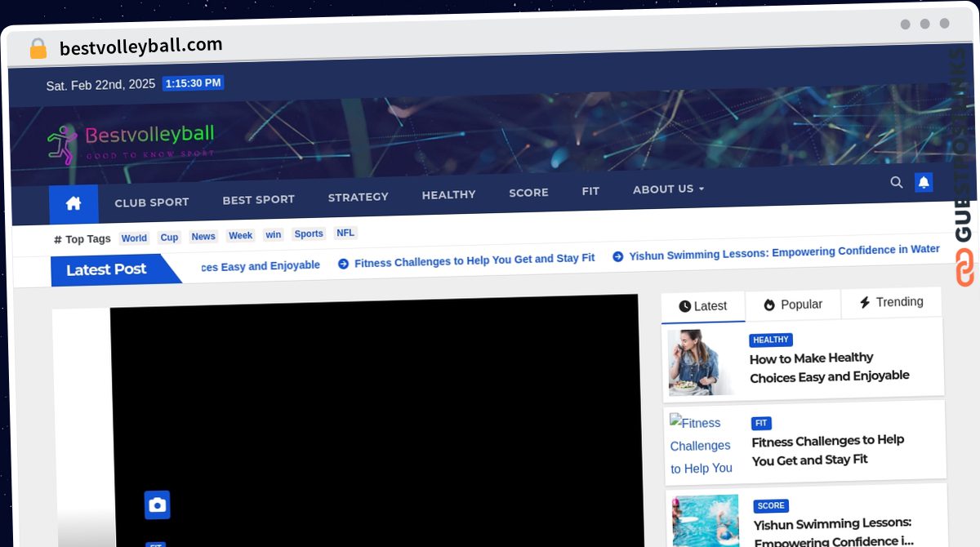Select the Sports top tag

[x=309, y=234]
